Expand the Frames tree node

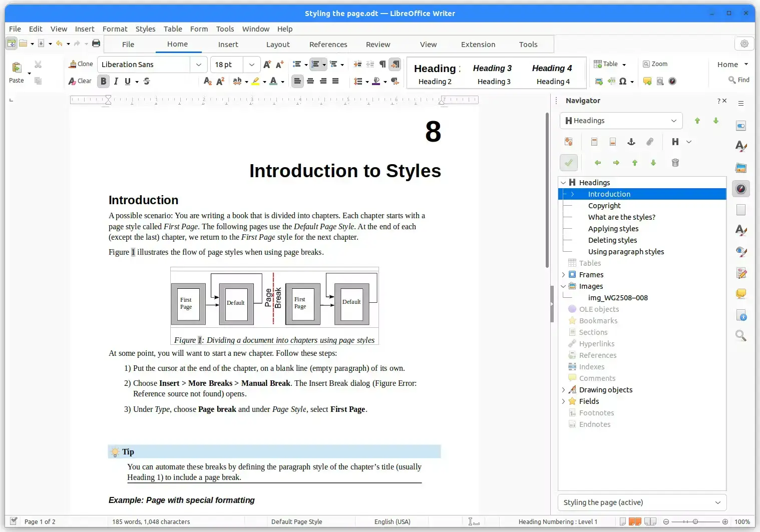[x=563, y=275]
